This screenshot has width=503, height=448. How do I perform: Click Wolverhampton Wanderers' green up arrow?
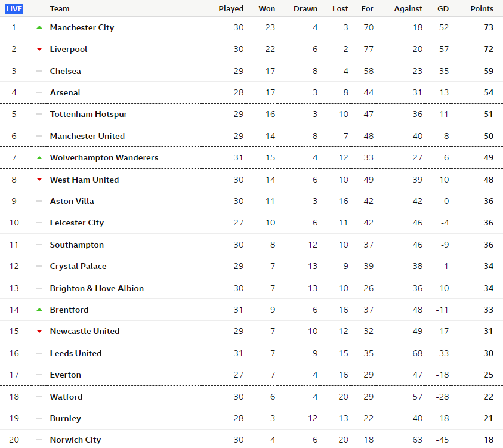coord(39,157)
